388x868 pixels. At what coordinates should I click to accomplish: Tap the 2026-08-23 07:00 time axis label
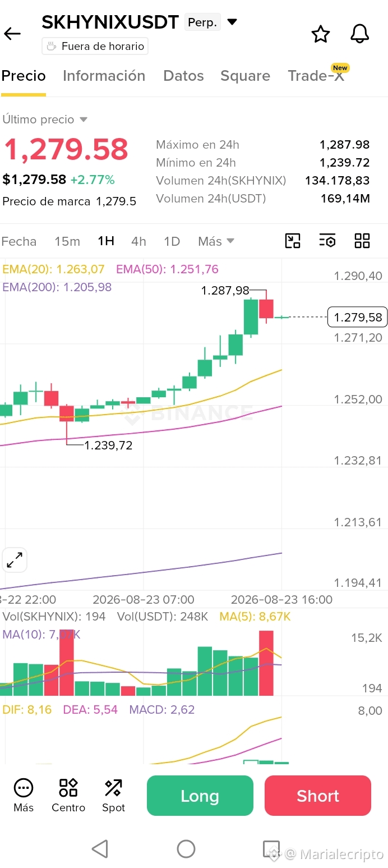(144, 600)
